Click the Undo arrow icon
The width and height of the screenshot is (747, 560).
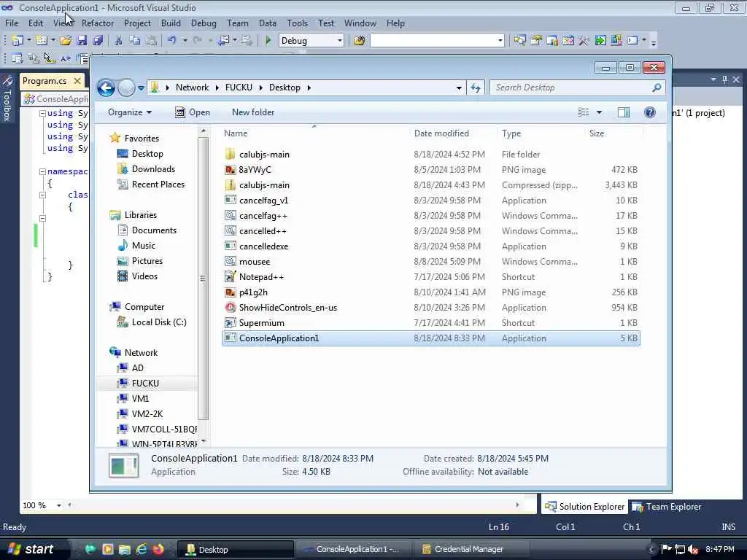pos(172,41)
